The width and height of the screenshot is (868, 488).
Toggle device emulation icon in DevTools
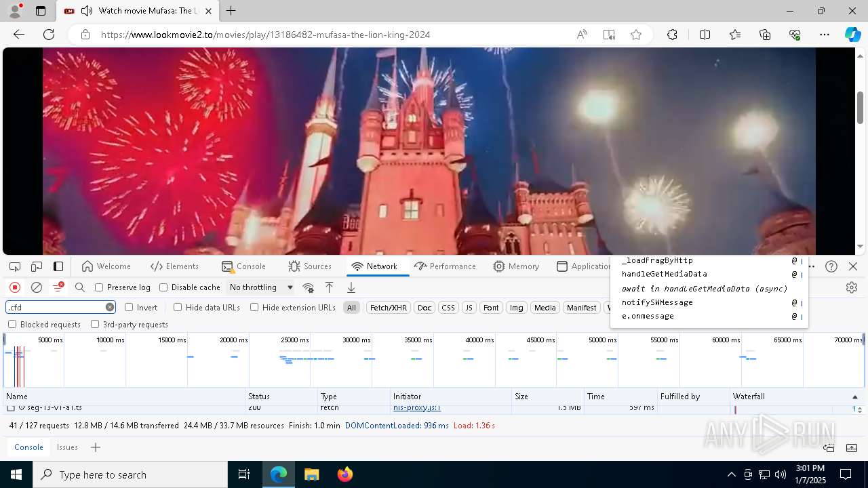[x=37, y=266]
